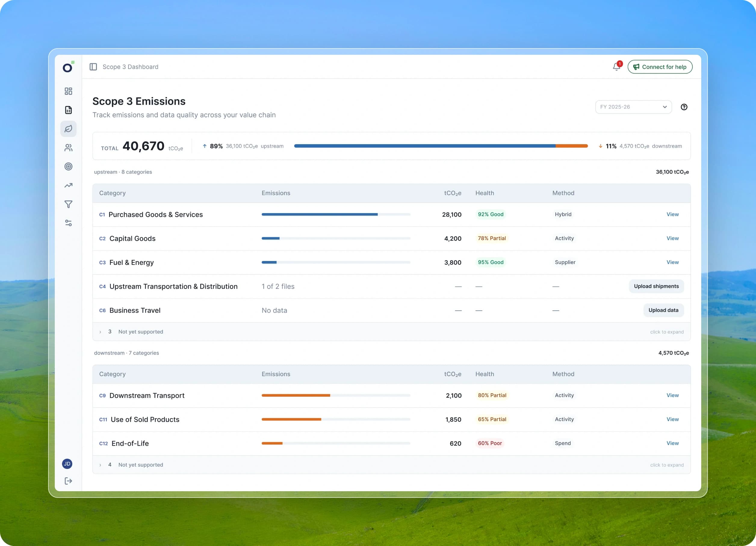The width and height of the screenshot is (756, 546).
Task: View End-of-Life details
Action: (x=672, y=443)
